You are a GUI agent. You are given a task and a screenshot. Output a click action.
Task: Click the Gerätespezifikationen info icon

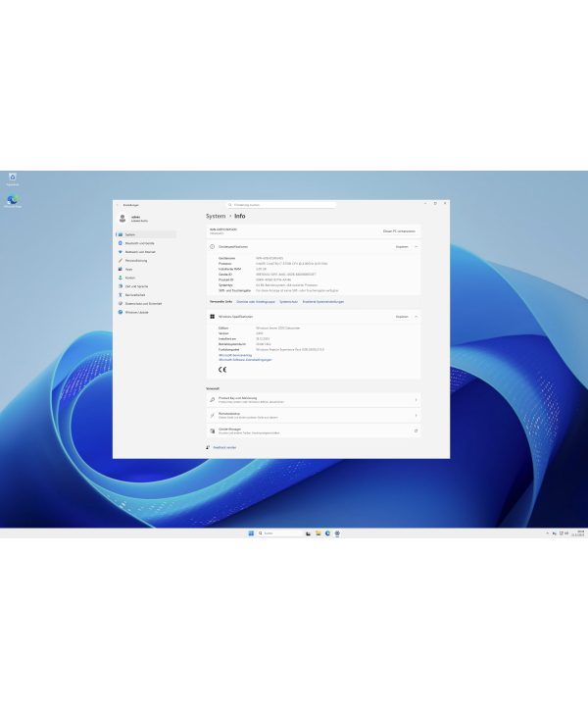pos(212,247)
